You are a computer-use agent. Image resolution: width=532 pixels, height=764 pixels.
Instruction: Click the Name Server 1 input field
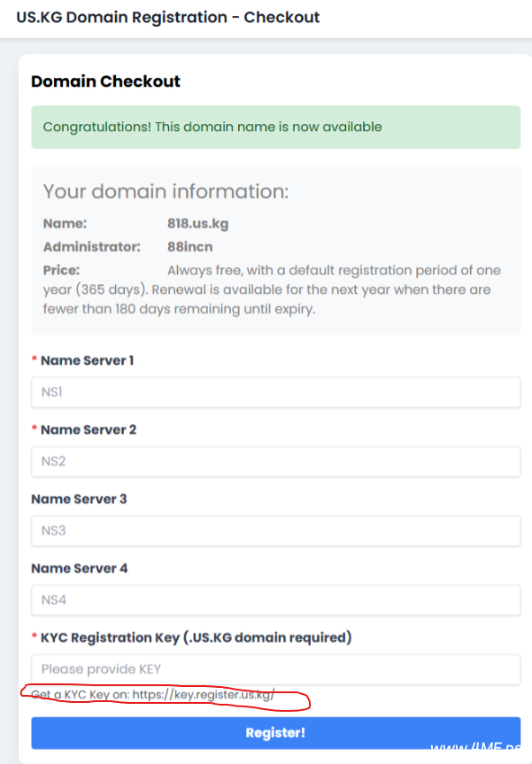(275, 392)
